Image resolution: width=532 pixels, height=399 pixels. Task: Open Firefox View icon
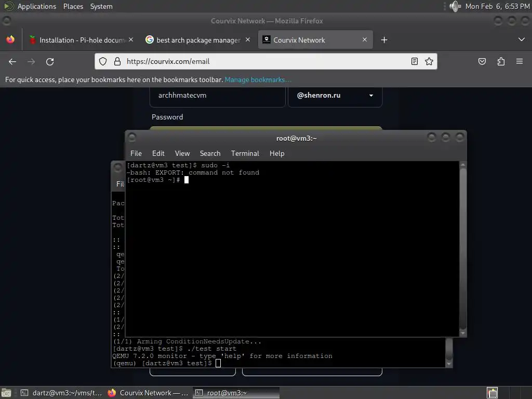[x=10, y=39]
